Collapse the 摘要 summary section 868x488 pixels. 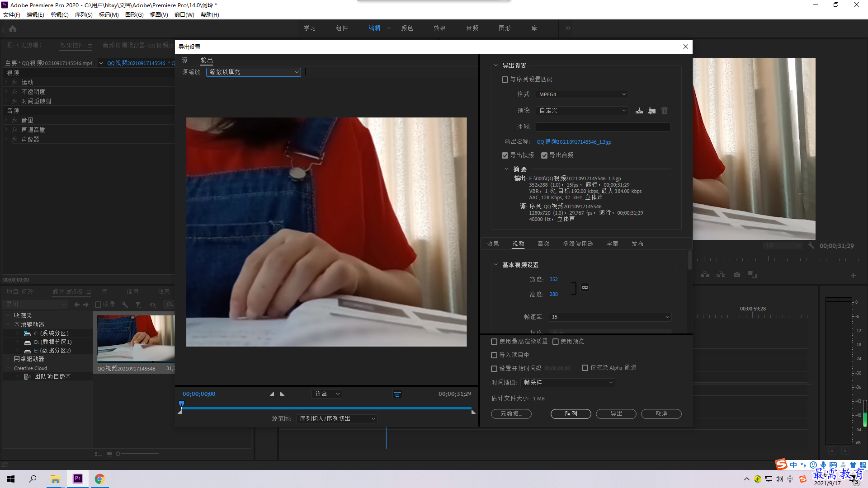tap(506, 169)
